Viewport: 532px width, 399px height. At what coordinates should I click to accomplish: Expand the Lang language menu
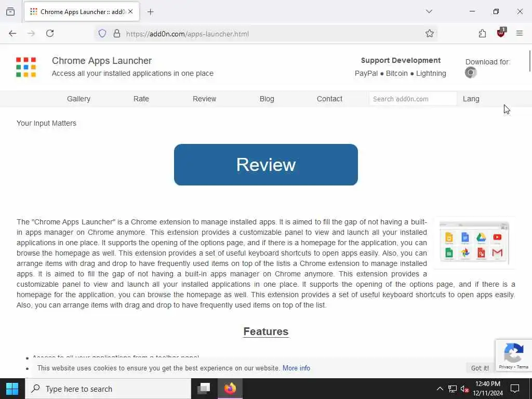[471, 99]
